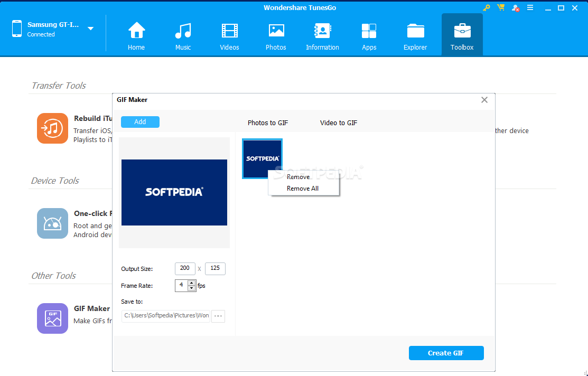This screenshot has height=376, width=588.
Task: Open the Home section
Action: pyautogui.click(x=136, y=36)
